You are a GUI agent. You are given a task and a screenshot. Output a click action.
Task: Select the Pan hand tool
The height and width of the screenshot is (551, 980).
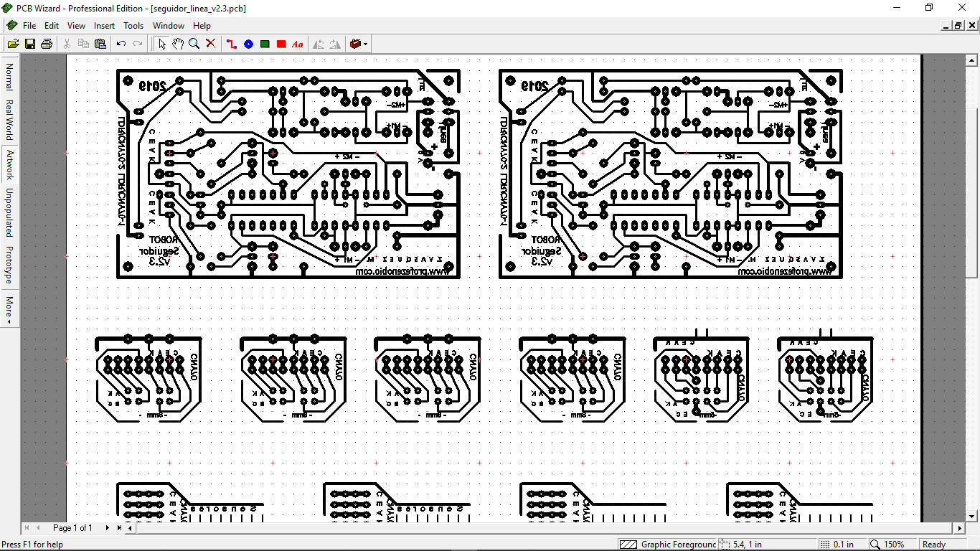pyautogui.click(x=178, y=44)
